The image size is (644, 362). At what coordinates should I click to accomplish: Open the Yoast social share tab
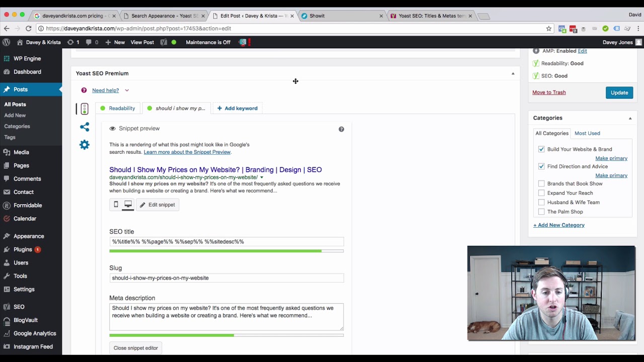click(85, 127)
